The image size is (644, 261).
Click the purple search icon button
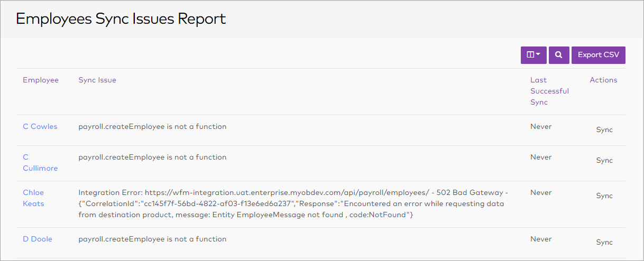click(559, 55)
